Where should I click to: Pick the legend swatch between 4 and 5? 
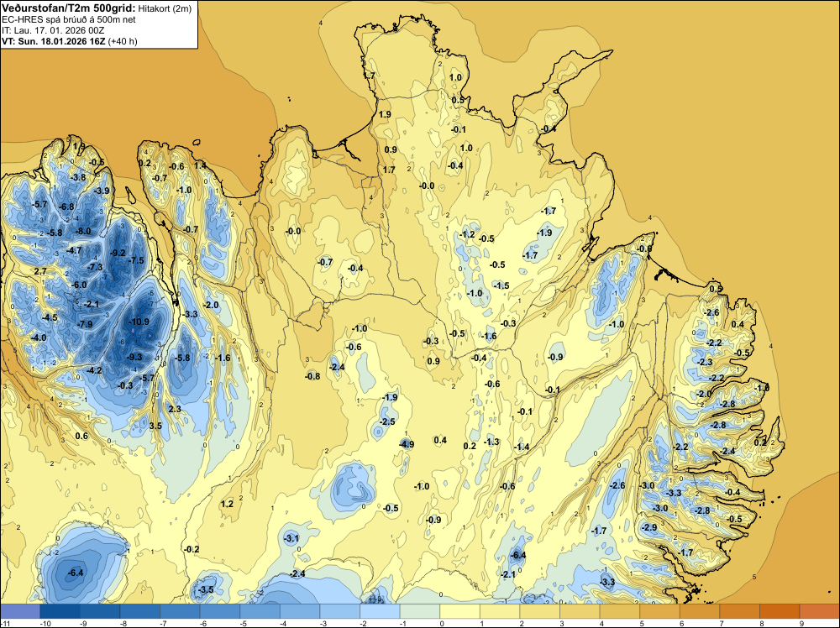tap(620, 611)
